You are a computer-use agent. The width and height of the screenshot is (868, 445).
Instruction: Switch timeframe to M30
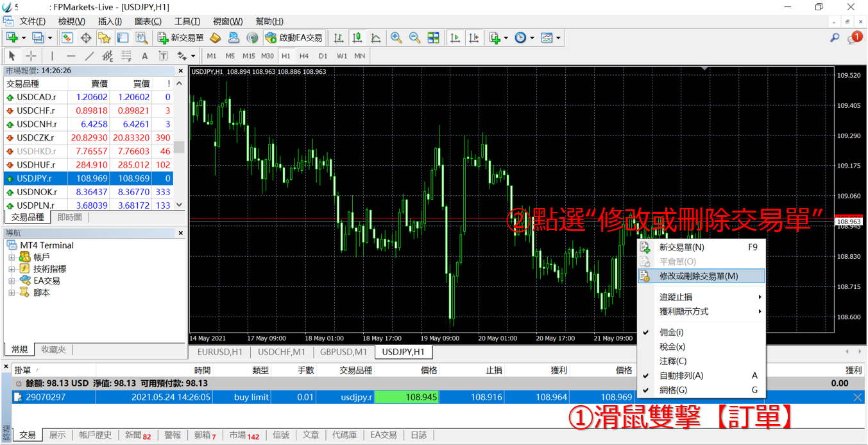point(268,56)
